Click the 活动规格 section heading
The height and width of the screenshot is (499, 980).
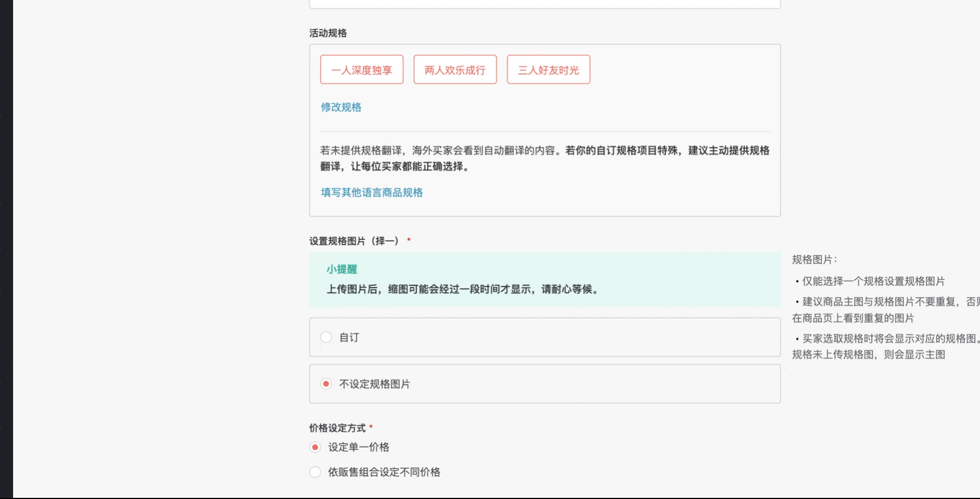328,33
